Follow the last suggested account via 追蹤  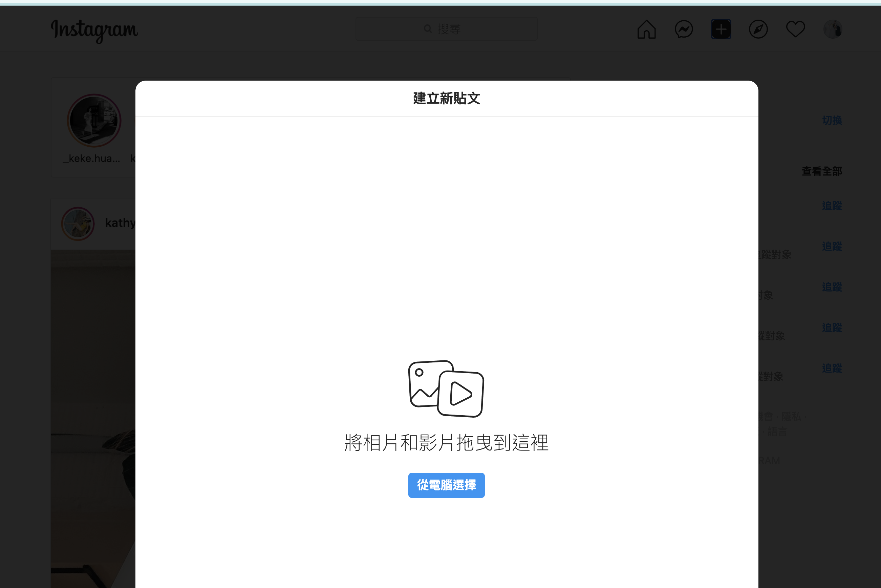point(832,368)
